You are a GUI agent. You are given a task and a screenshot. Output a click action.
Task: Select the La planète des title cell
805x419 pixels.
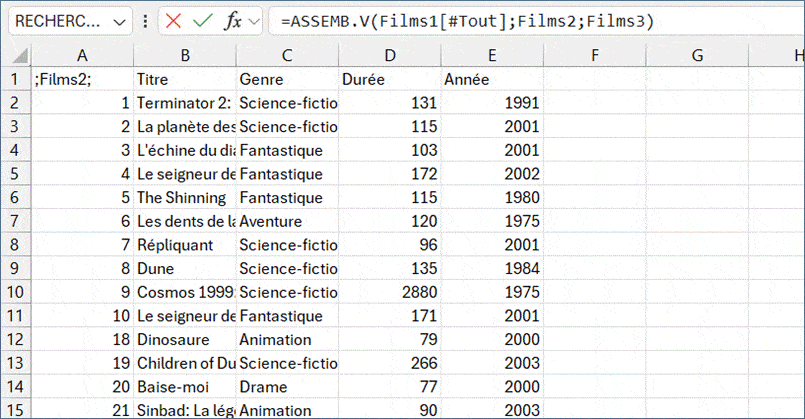pyautogui.click(x=185, y=126)
